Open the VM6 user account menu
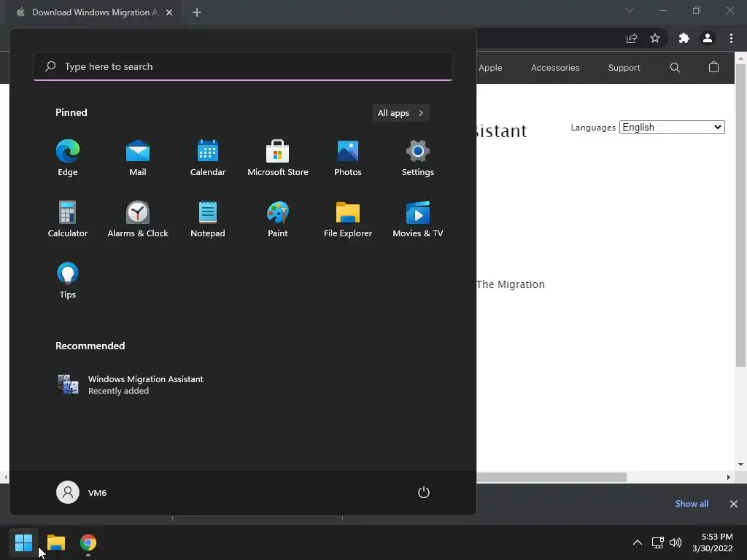Image resolution: width=747 pixels, height=560 pixels. [x=82, y=492]
